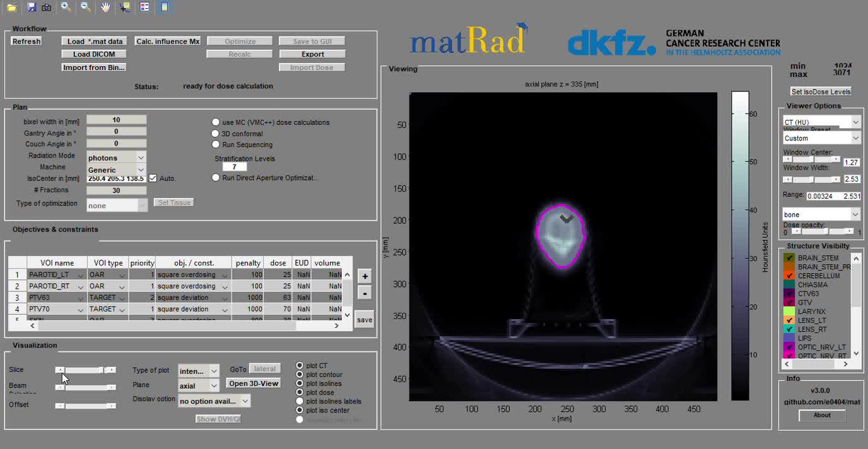Enable the data cursor tool
Image resolution: width=868 pixels, height=449 pixels.
(125, 8)
